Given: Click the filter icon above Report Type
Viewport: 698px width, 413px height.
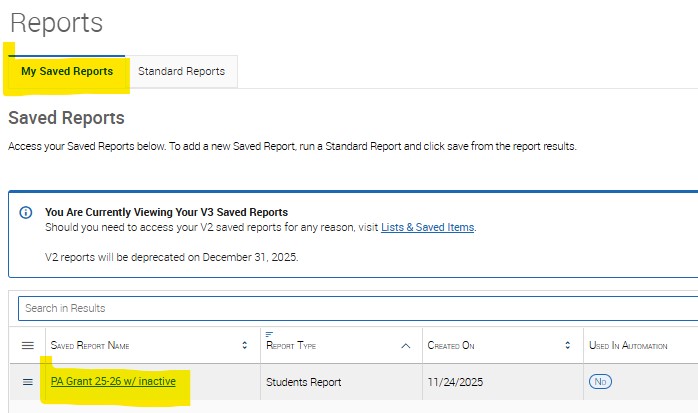Looking at the screenshot, I should [269, 334].
